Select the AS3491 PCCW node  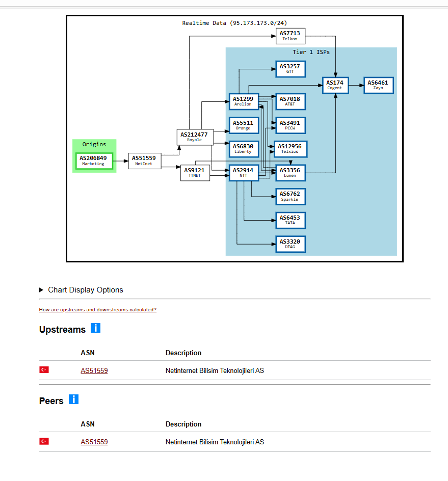(291, 125)
